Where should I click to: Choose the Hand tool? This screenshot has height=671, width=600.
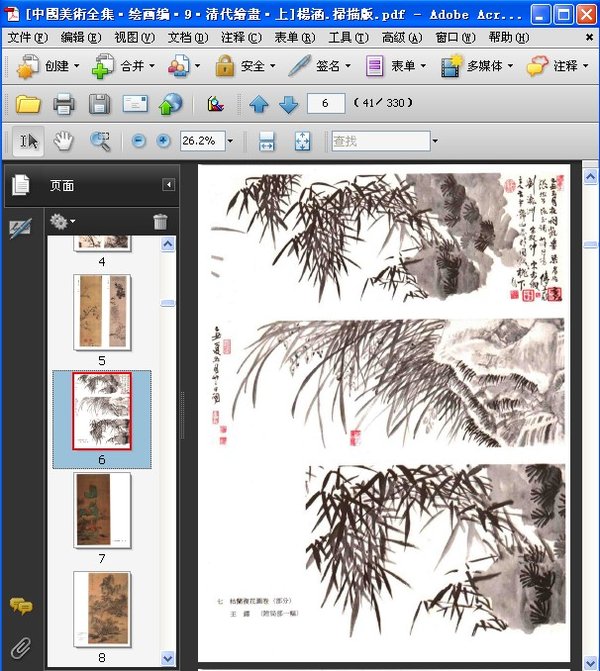pyautogui.click(x=63, y=141)
